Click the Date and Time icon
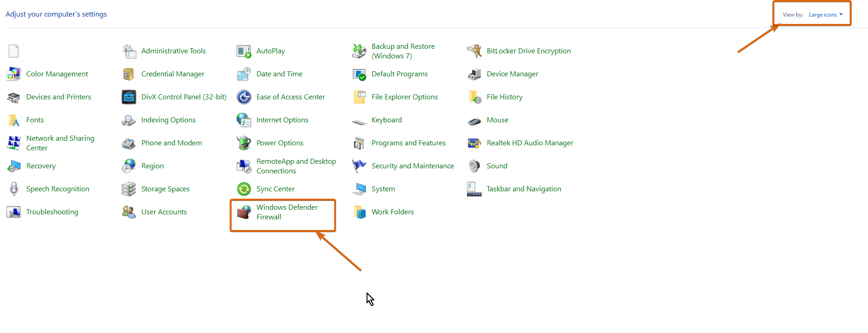Viewport: 868px width, 333px height. (x=244, y=74)
